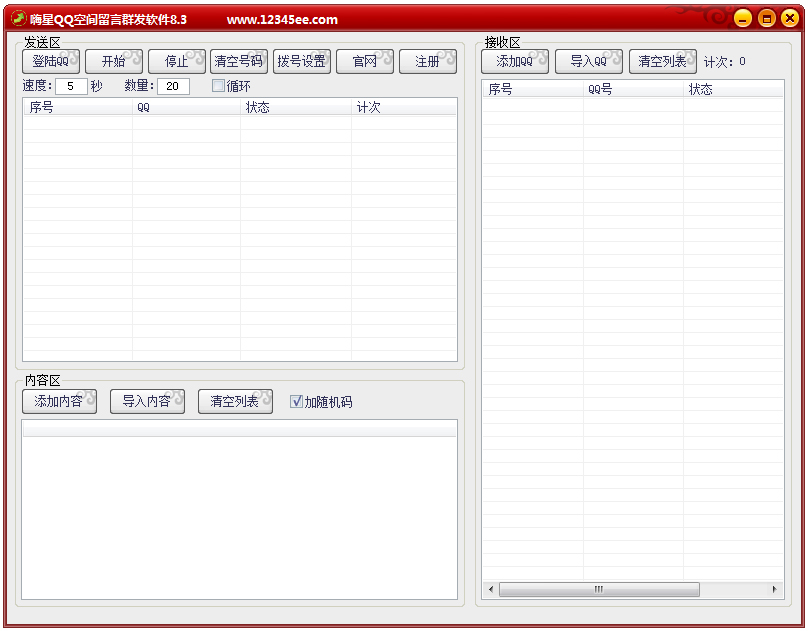The height and width of the screenshot is (631, 809).
Task: Click 清空号码 to clear numbers
Action: (x=239, y=62)
